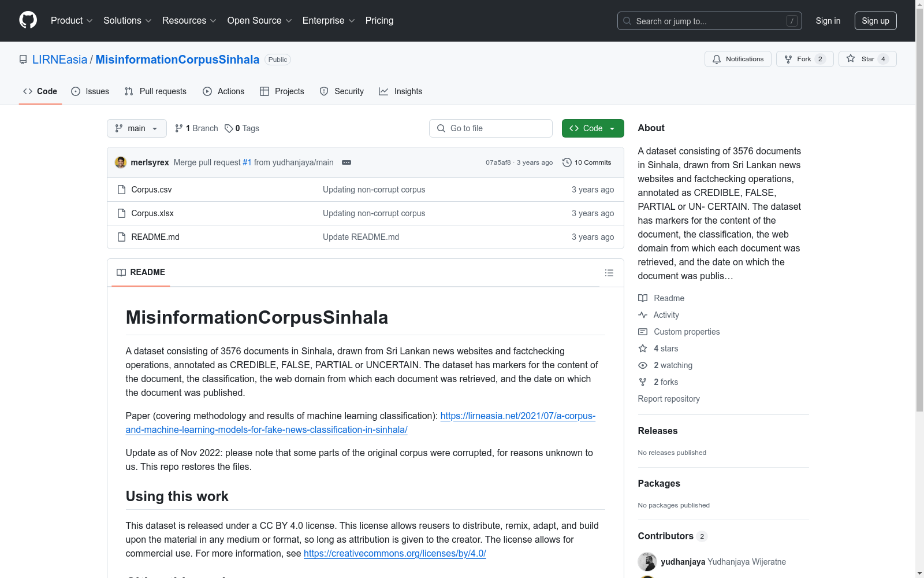Open the lirneasia.net paper link
Screen dimensions: 924x578
coord(361,423)
